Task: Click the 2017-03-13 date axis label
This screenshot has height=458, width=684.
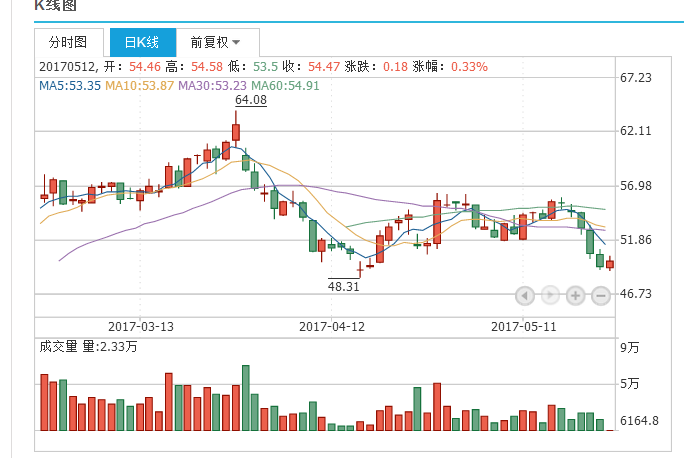Action: (140, 327)
